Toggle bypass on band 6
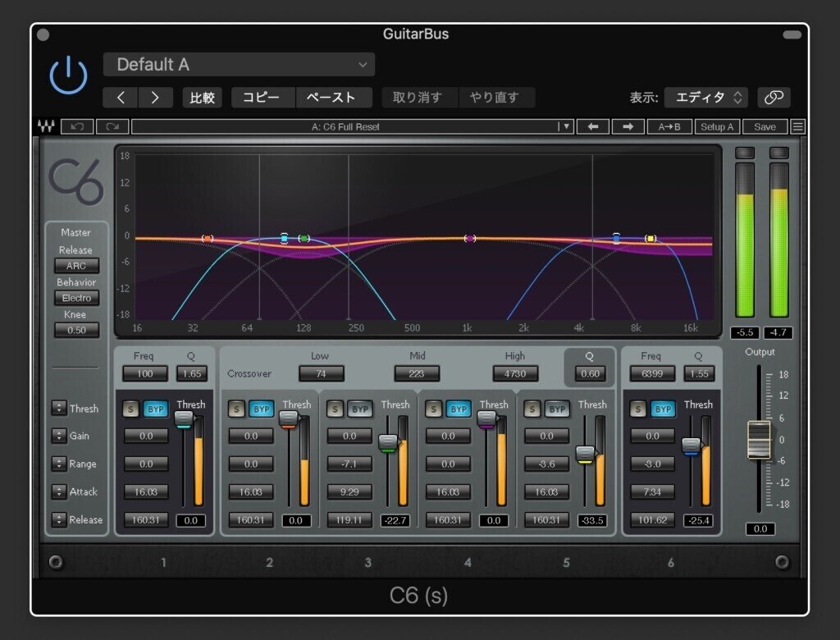Viewport: 840px width, 640px height. tap(663, 409)
